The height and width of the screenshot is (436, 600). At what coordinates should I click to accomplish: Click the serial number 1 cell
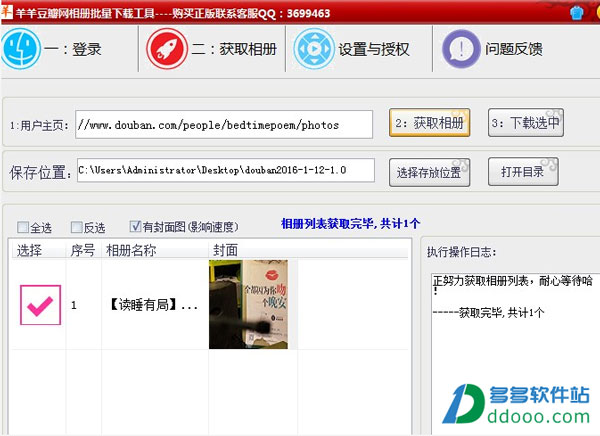[73, 305]
